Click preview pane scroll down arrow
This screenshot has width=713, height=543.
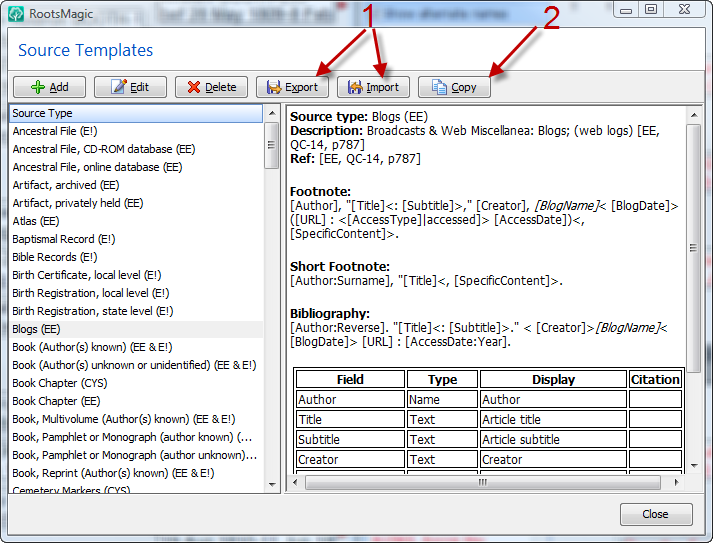[694, 466]
